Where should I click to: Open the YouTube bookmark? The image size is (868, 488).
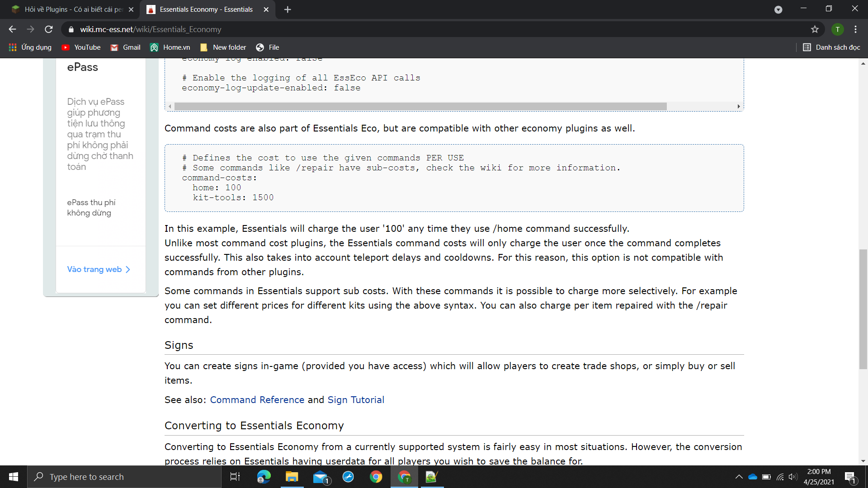81,47
